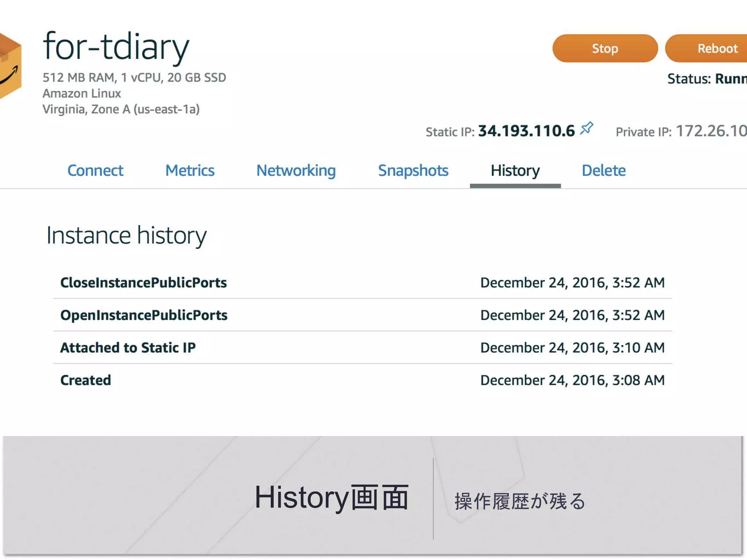Click the Private IP address value
The width and height of the screenshot is (747, 560).
[x=711, y=131]
